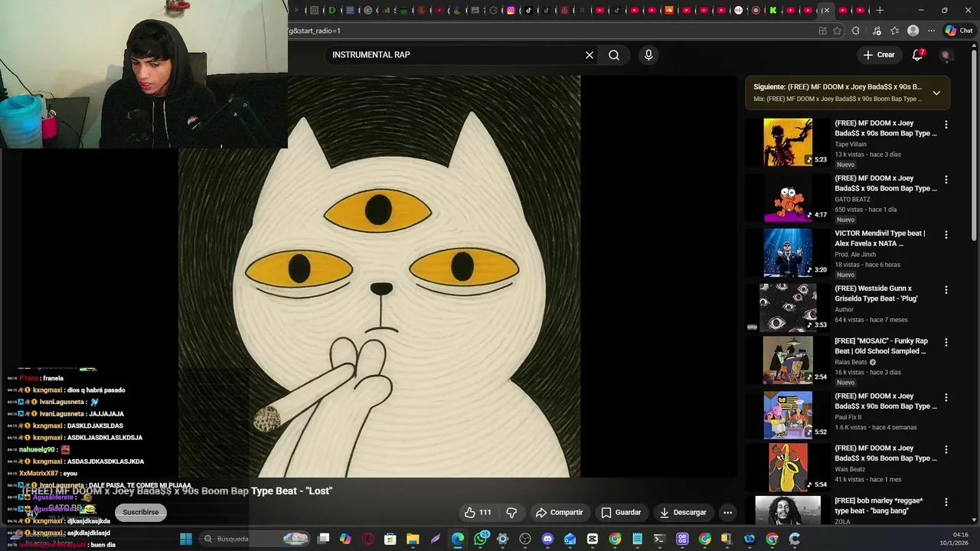Switch to the SoundCloud browser tab
Screen dimensions: 980x551
pos(669,10)
